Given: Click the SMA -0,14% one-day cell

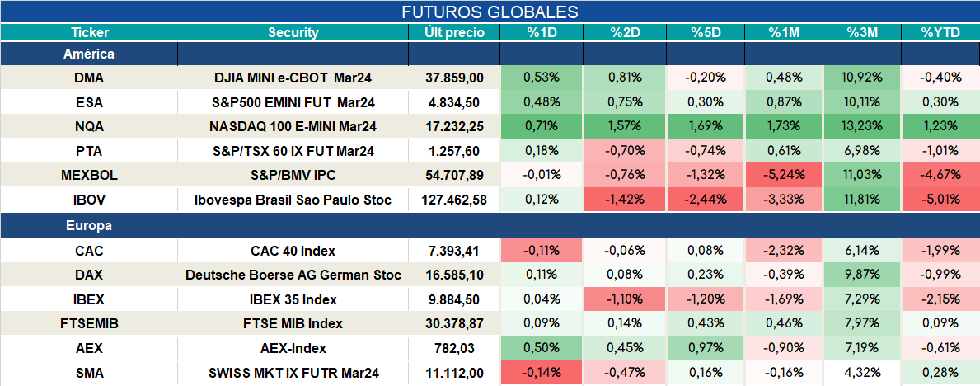Looking at the screenshot, I should [x=542, y=373].
